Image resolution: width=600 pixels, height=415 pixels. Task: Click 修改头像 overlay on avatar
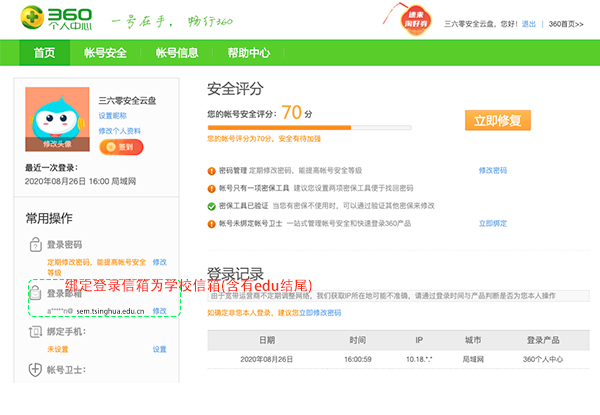click(57, 144)
